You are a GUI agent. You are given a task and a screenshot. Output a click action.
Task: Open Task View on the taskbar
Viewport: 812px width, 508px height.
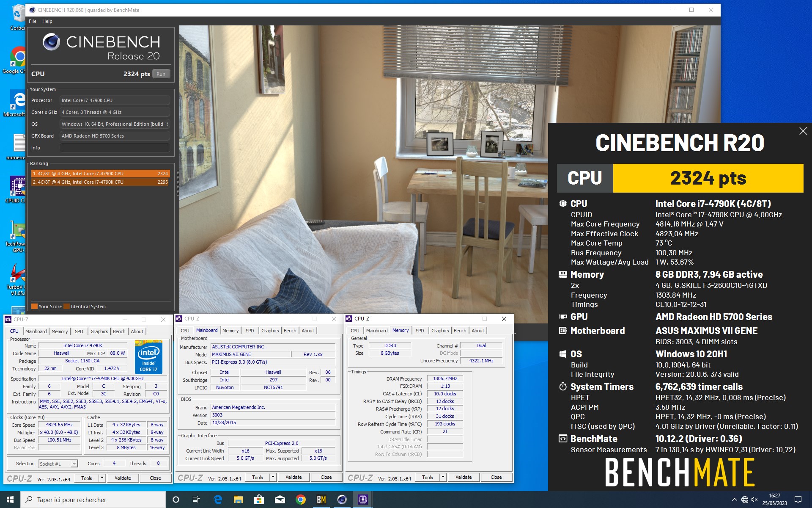(x=196, y=500)
